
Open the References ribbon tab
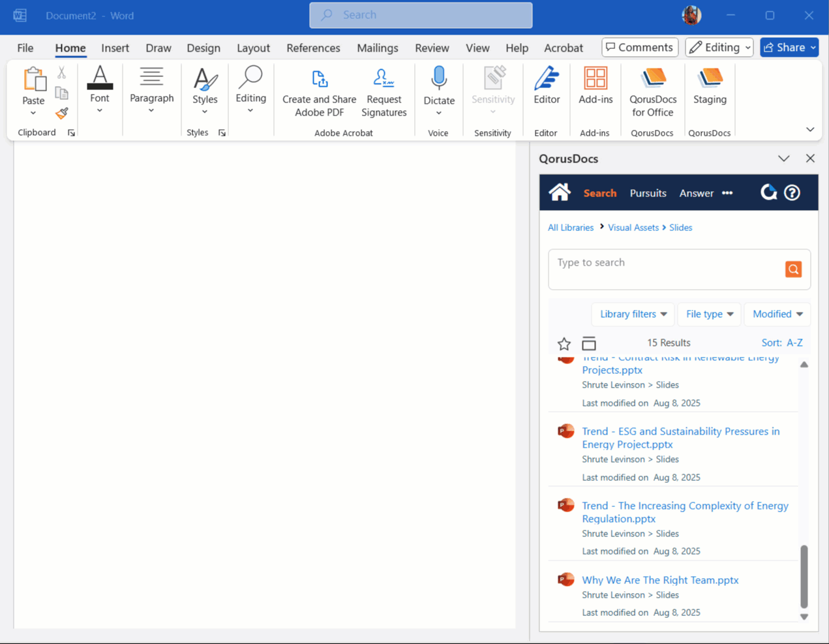(x=313, y=48)
